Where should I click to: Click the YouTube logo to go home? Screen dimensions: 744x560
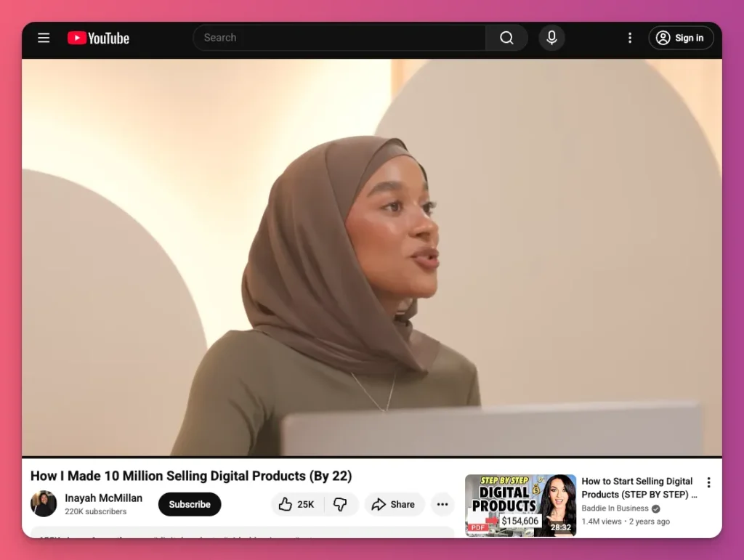(x=97, y=38)
